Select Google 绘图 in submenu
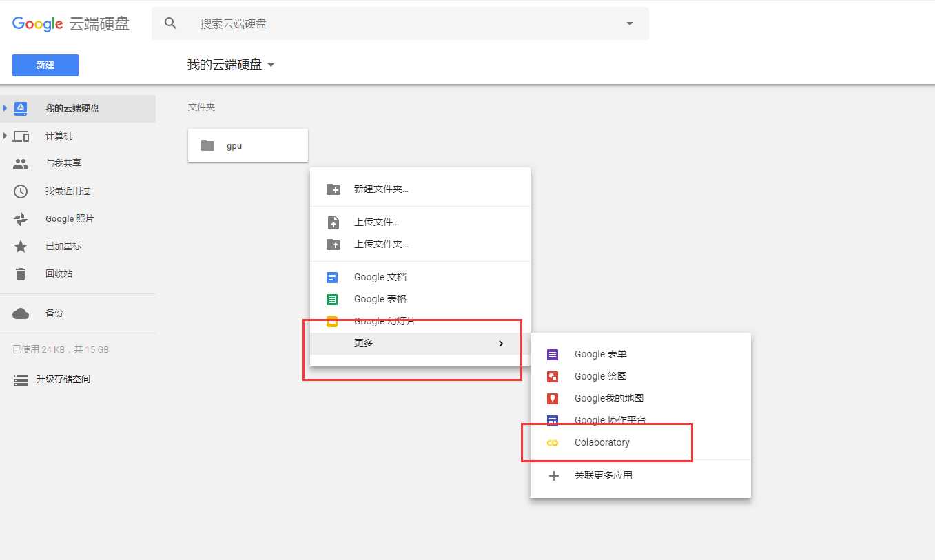Screen dimensions: 935x560 pos(641,376)
